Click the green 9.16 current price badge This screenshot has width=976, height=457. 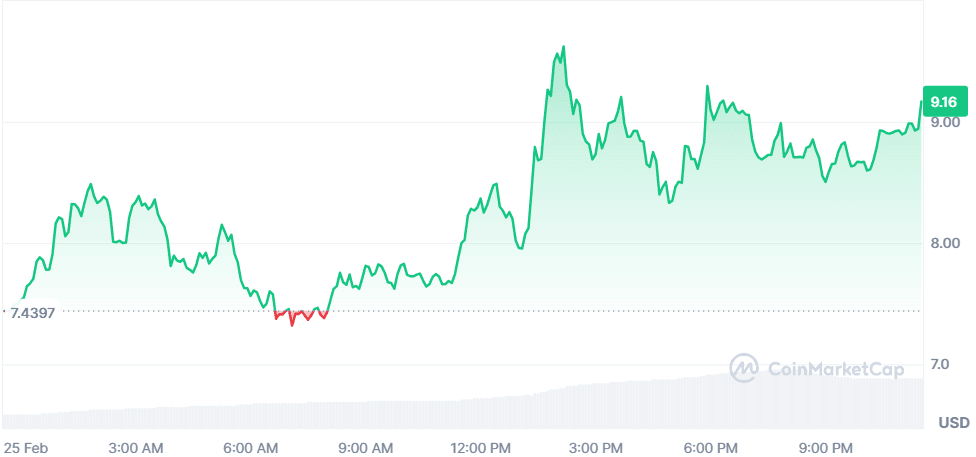943,102
